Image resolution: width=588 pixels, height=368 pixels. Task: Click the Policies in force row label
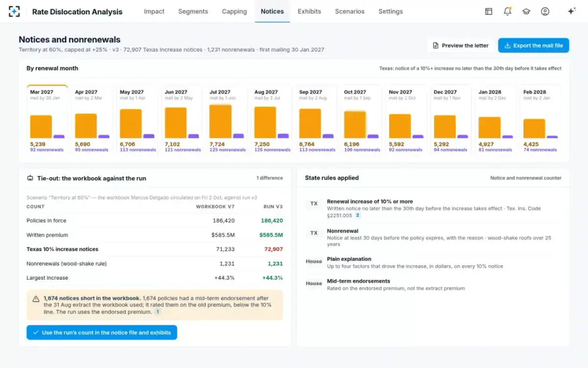click(x=47, y=221)
